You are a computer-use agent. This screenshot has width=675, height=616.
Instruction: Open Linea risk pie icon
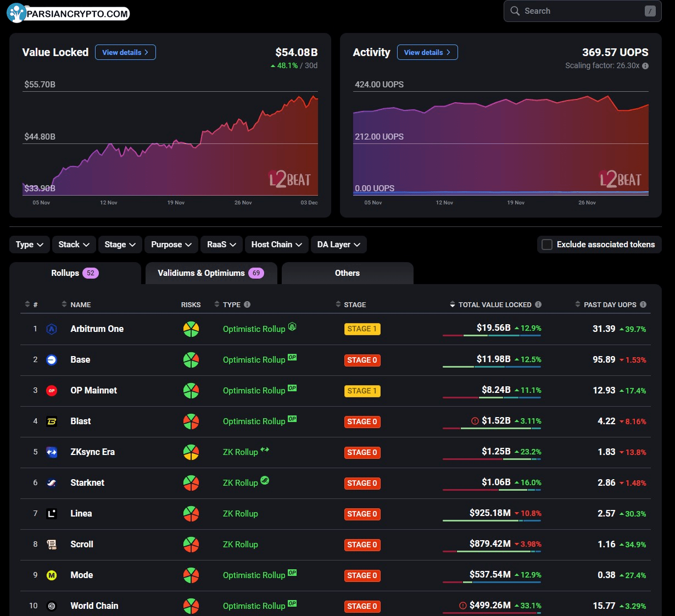coord(191,514)
